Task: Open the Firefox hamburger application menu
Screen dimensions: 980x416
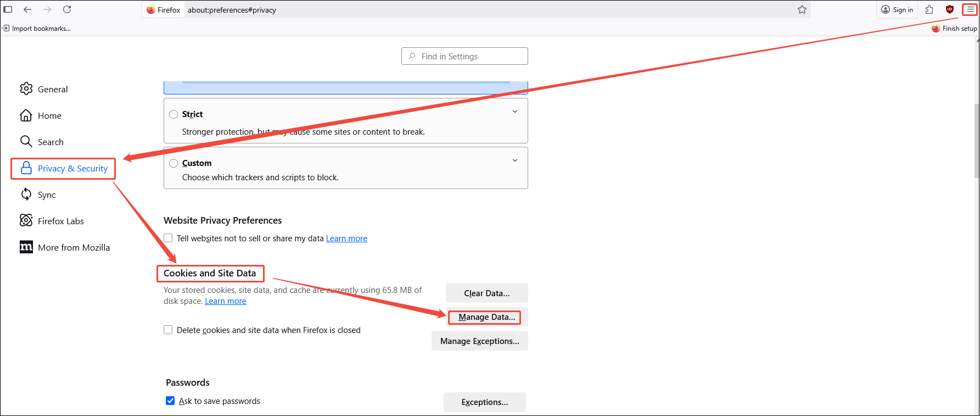Action: 970,9
